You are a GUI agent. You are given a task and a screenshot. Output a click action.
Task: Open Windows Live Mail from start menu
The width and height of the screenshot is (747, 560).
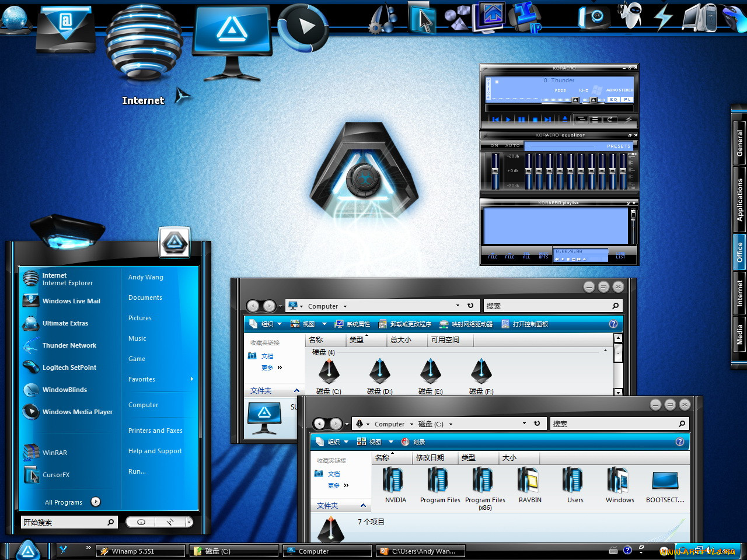point(71,301)
